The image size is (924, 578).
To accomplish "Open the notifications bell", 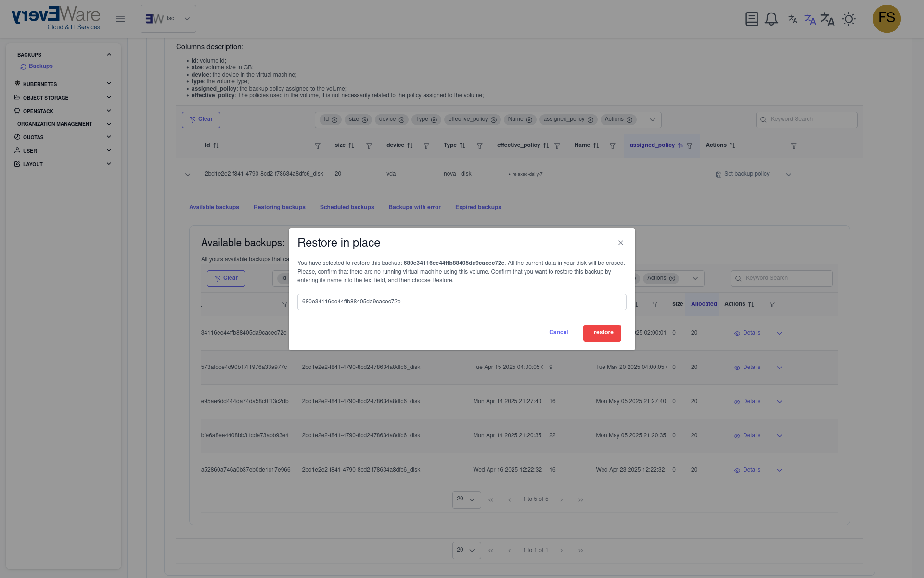I will pyautogui.click(x=771, y=19).
